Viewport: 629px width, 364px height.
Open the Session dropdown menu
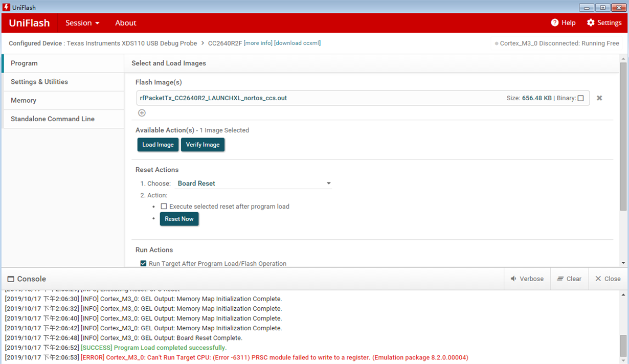pyautogui.click(x=82, y=23)
